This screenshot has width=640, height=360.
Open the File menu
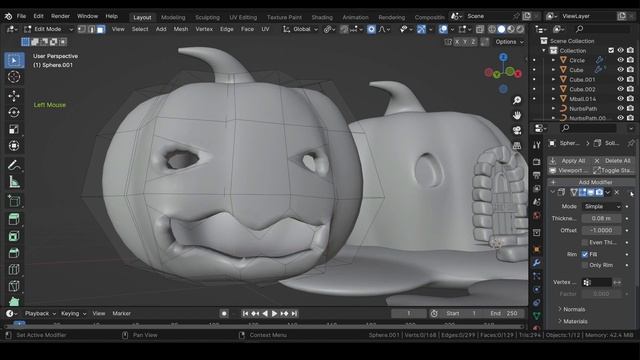pos(21,16)
